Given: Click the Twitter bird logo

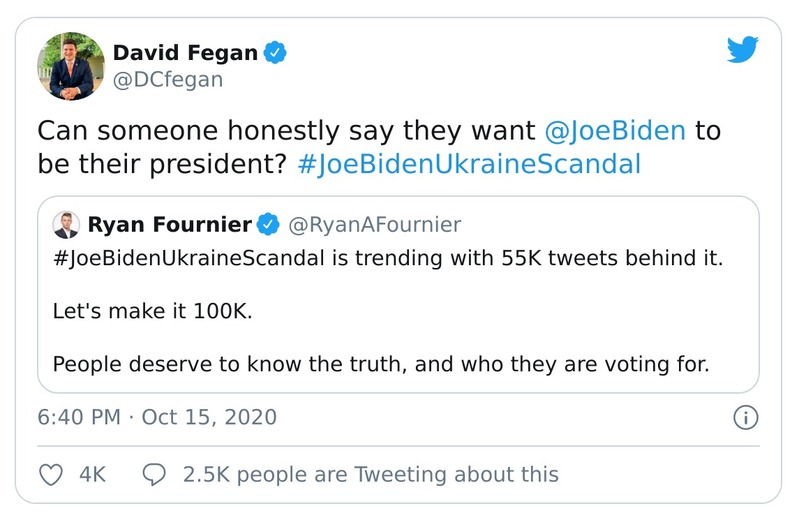Looking at the screenshot, I should pyautogui.click(x=742, y=51).
